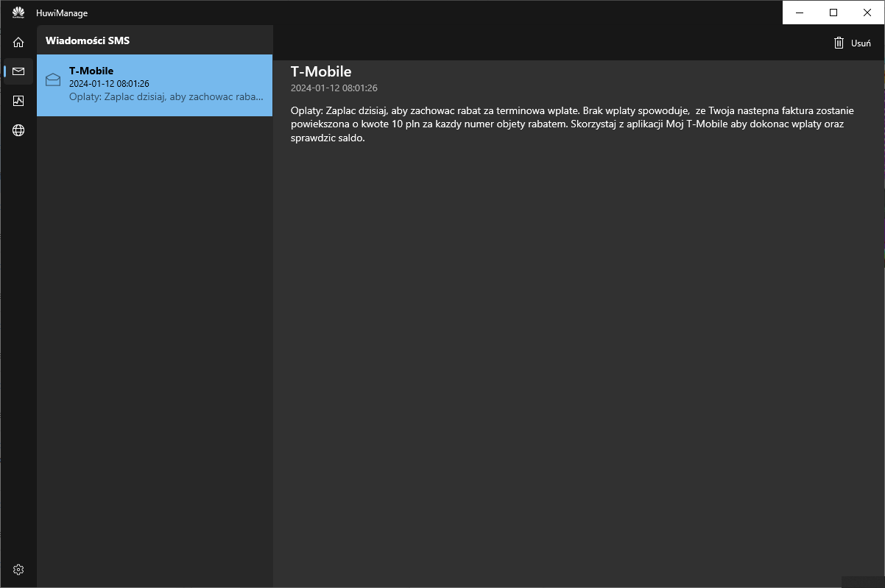
Task: Minimize the HuwiManage window
Action: [x=800, y=13]
